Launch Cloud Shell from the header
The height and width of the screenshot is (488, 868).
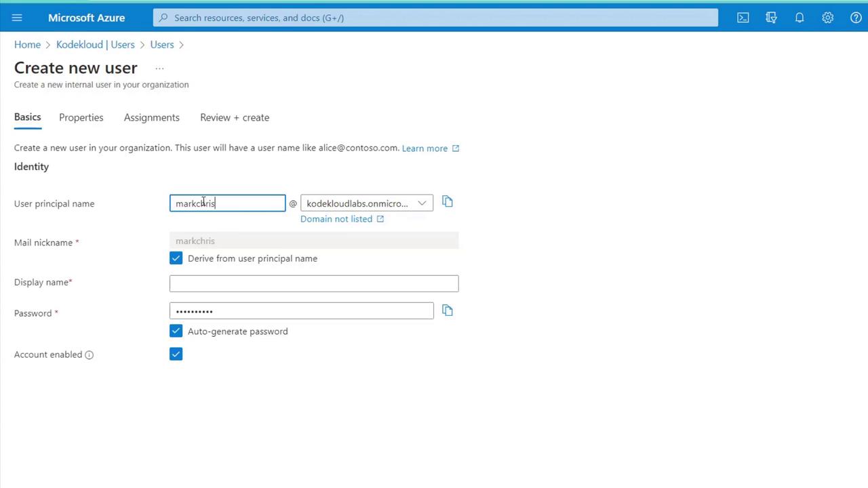pos(743,18)
